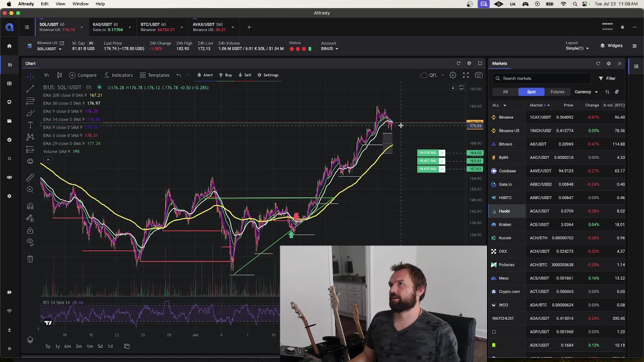This screenshot has width=644, height=362.
Task: Collapse the Markets panel with double chevron
Action: (619, 63)
